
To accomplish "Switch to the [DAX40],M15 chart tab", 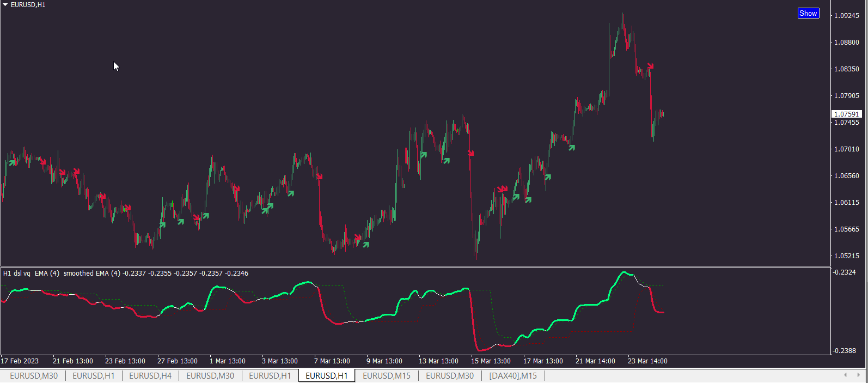I will click(513, 376).
